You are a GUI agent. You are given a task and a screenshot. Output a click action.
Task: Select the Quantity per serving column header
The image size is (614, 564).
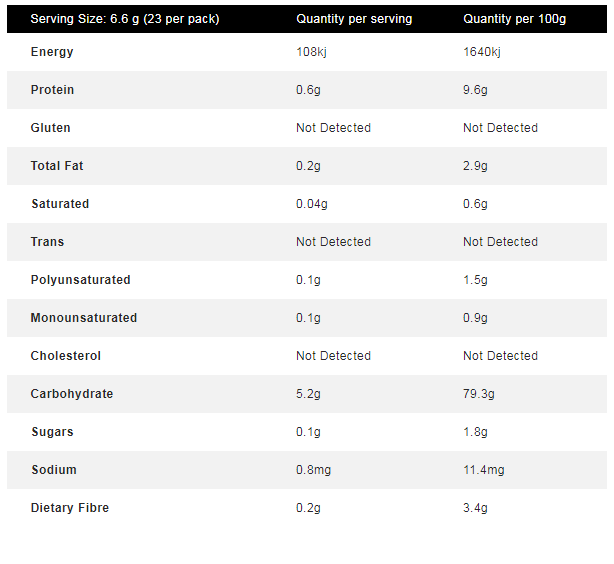pyautogui.click(x=354, y=19)
